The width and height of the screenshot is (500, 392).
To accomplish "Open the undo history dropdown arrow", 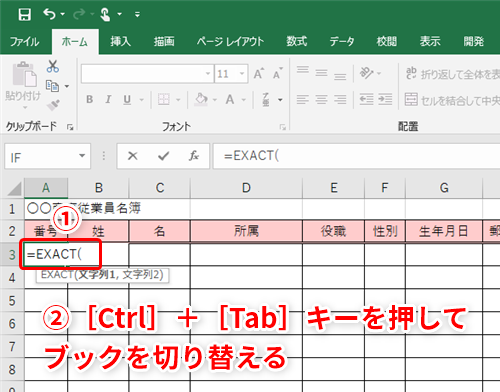I will coord(62,14).
